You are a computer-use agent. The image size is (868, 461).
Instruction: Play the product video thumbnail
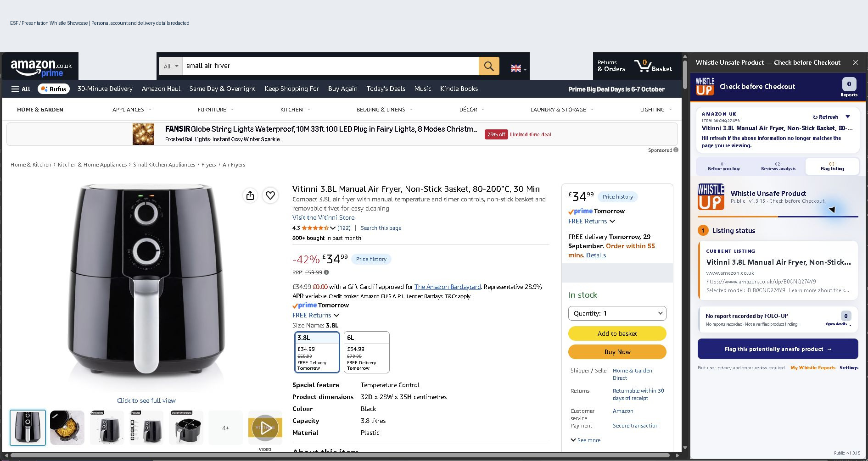[x=265, y=428]
